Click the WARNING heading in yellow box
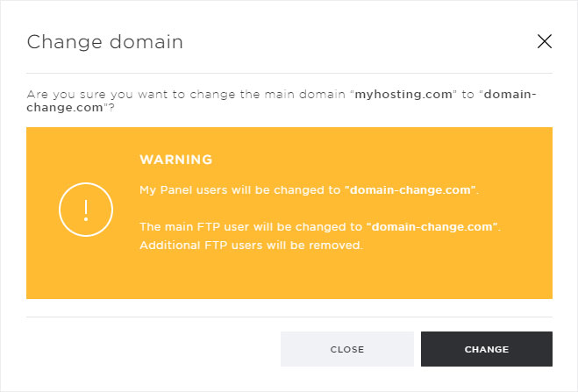 [x=176, y=160]
